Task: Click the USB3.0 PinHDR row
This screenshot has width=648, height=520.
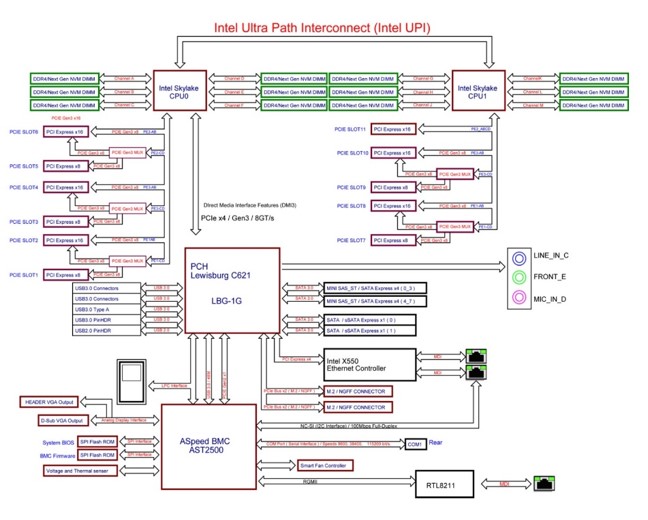Action: point(107,320)
